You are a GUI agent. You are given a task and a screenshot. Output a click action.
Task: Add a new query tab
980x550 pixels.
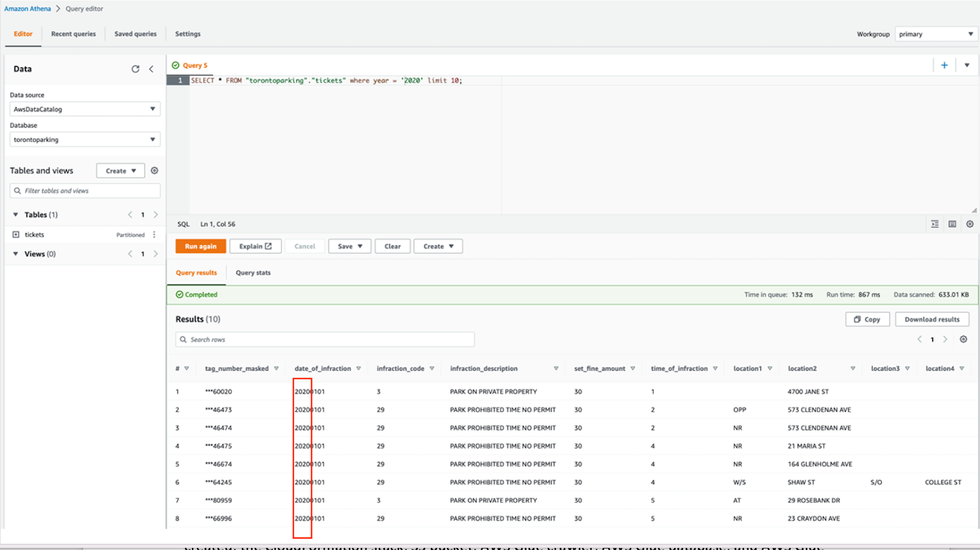click(x=944, y=65)
